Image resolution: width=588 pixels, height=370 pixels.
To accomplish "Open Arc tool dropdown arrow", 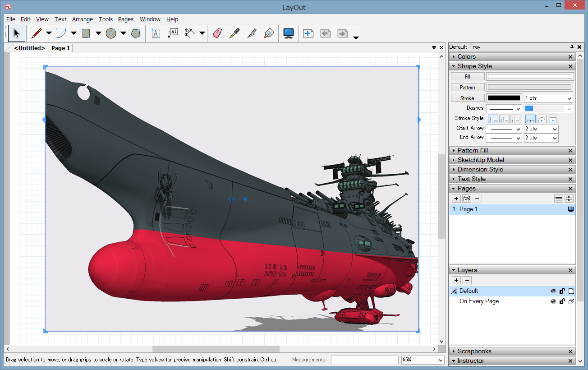I will coord(73,33).
